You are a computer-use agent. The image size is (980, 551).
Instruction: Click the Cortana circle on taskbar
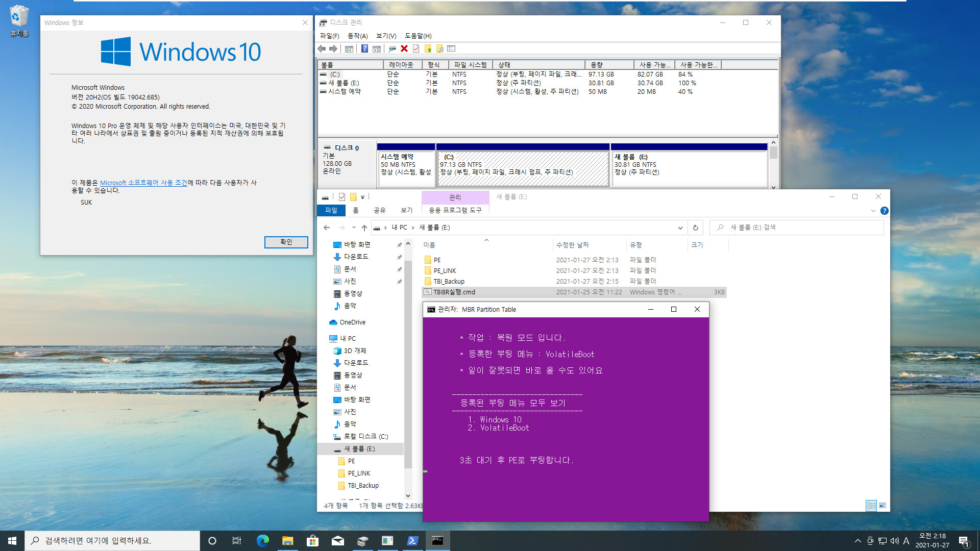click(x=212, y=541)
